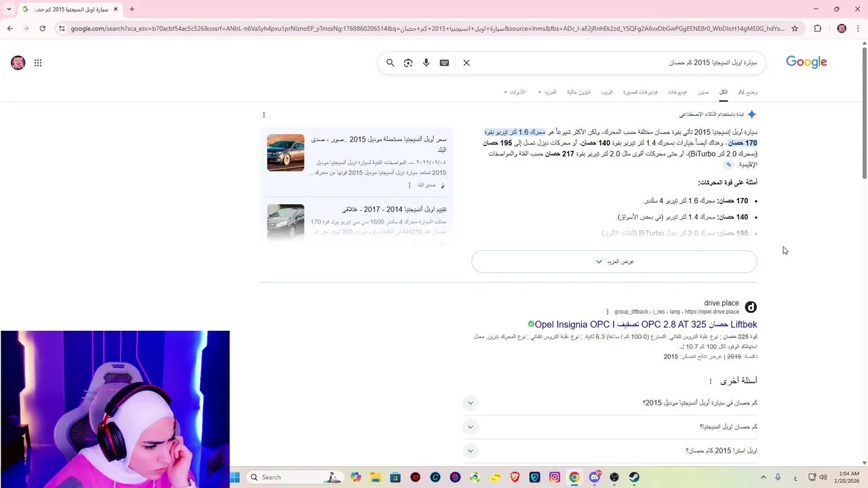Click the Google search magnifier icon
The image size is (868, 488).
click(390, 62)
